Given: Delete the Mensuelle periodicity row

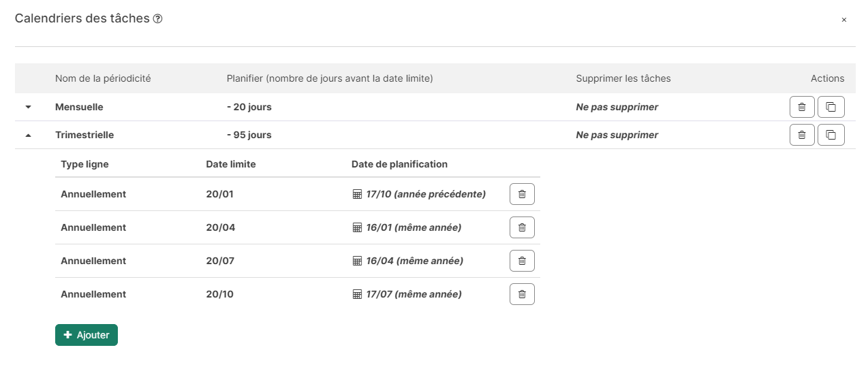Looking at the screenshot, I should 802,107.
